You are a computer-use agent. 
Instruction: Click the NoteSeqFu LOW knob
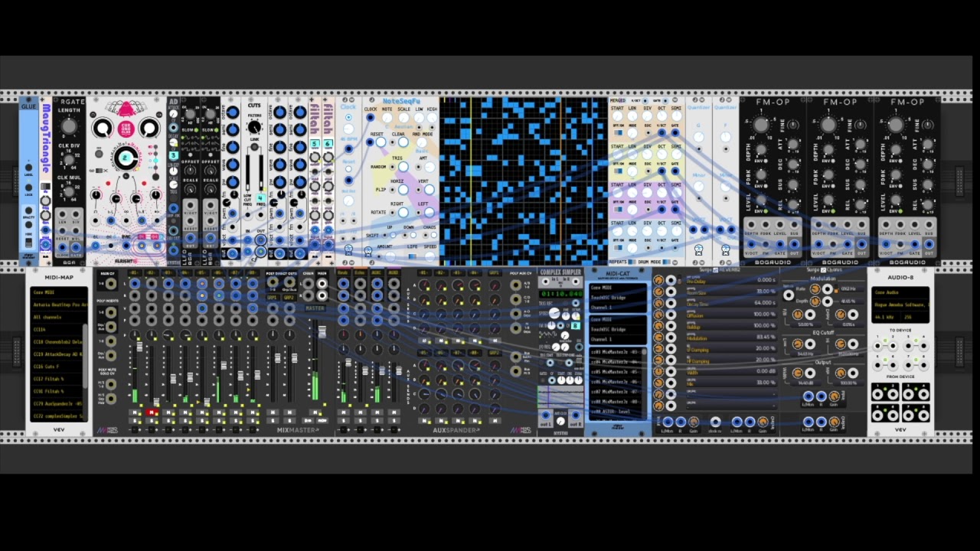tap(419, 119)
